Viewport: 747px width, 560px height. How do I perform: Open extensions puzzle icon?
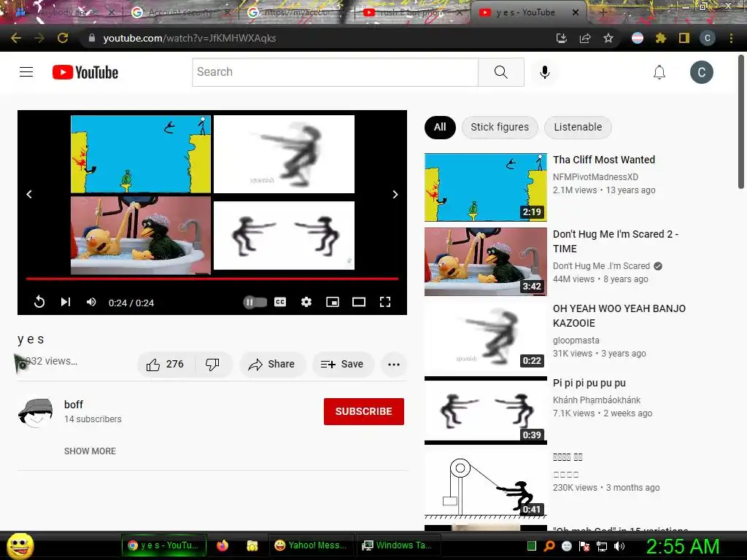coord(661,38)
